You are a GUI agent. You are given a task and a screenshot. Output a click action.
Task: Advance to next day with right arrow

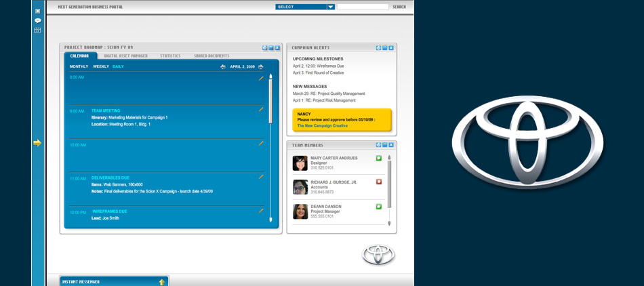(x=261, y=67)
